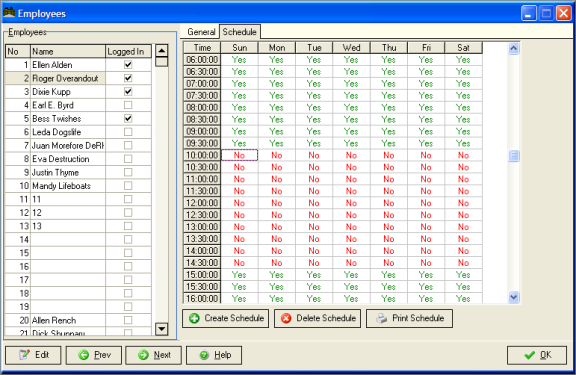
Task: Open the Edit employee button
Action: tap(33, 355)
